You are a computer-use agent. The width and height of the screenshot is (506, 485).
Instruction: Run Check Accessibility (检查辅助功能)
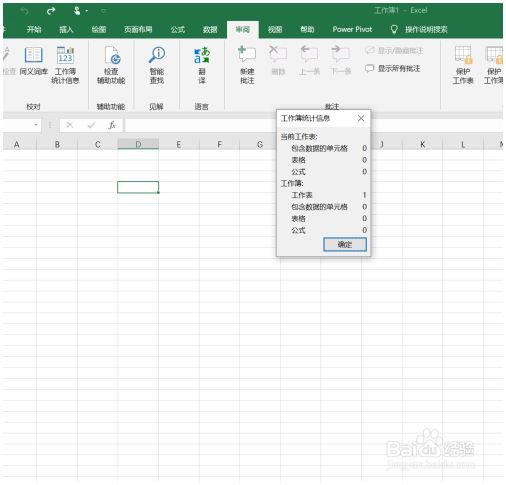tap(111, 65)
